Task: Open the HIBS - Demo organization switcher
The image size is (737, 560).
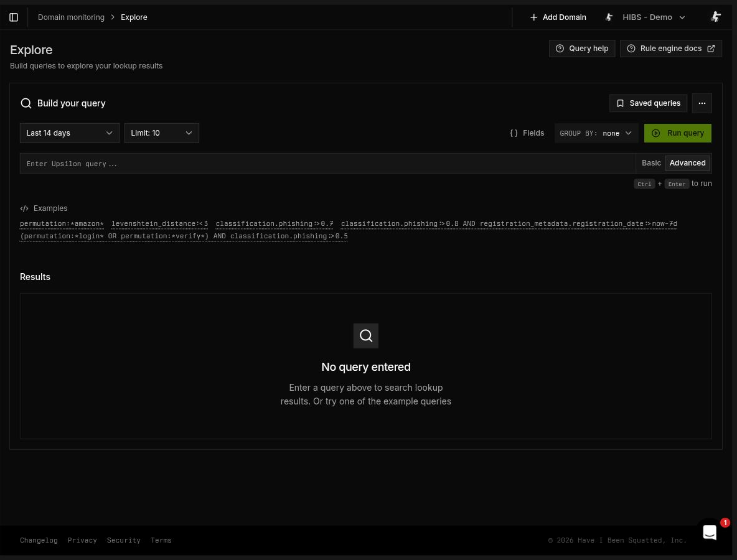Action: click(645, 17)
